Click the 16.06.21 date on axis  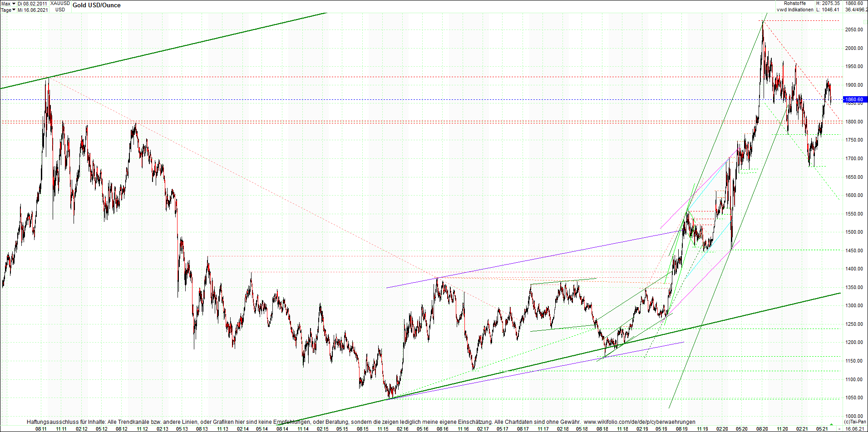click(x=854, y=429)
